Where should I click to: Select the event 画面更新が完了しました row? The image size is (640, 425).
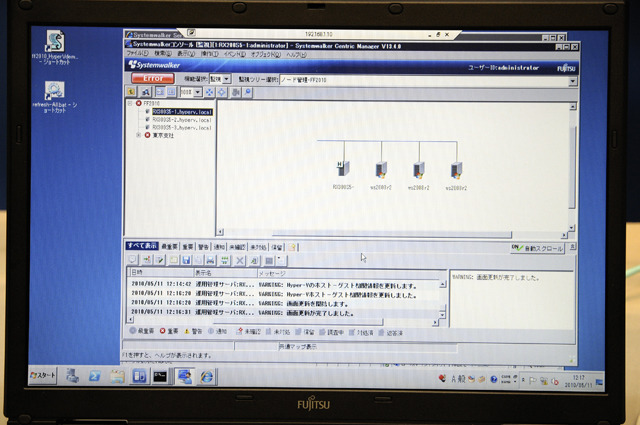(284, 313)
